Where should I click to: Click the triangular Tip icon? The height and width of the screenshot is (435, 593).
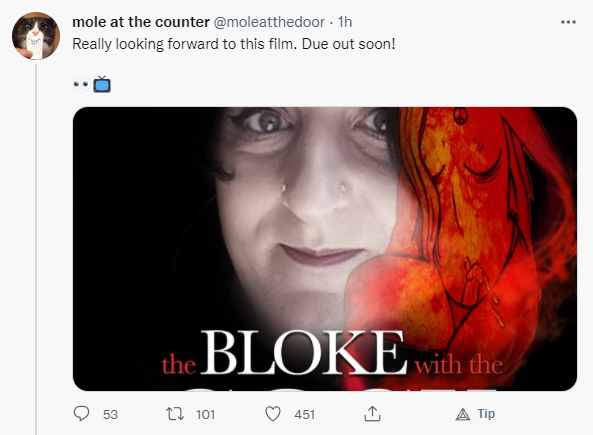463,415
